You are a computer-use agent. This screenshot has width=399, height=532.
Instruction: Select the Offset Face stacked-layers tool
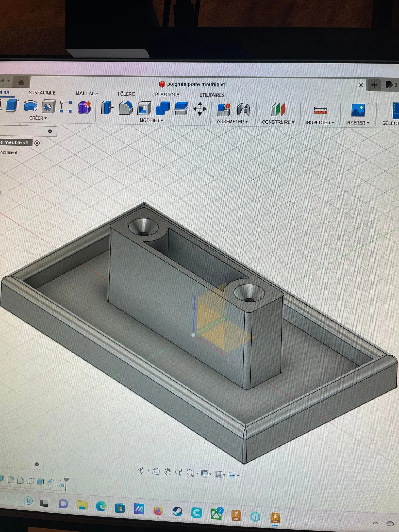point(181,109)
